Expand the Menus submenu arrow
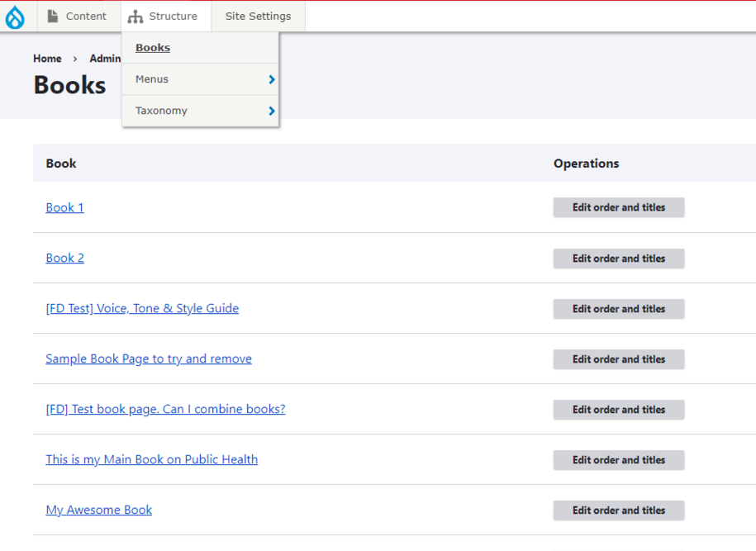Viewport: 756px width, 551px height. tap(271, 79)
